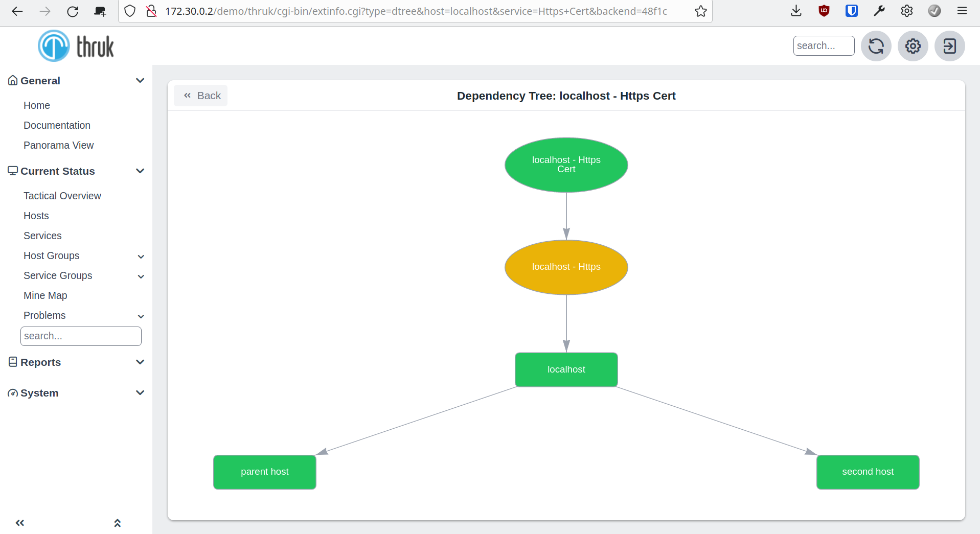
Task: Click the shield tracking protection icon
Action: point(130,11)
